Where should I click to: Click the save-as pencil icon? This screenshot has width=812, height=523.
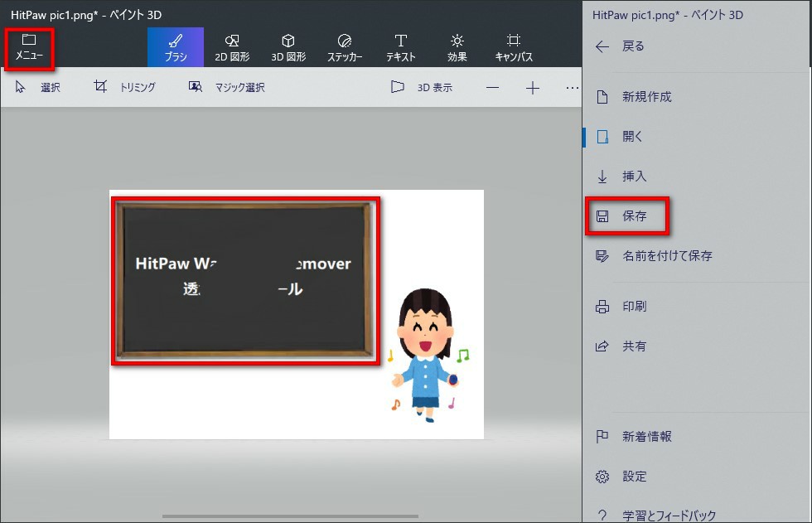point(602,256)
